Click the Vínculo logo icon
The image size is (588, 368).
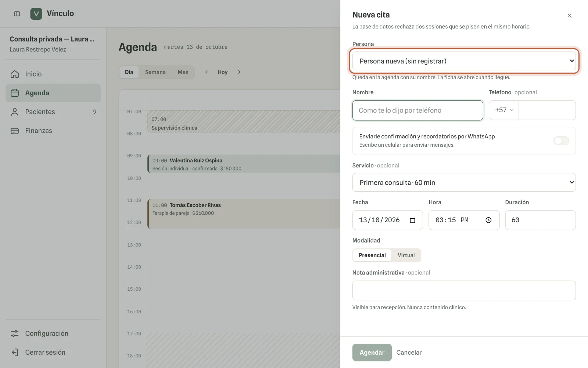pos(36,14)
